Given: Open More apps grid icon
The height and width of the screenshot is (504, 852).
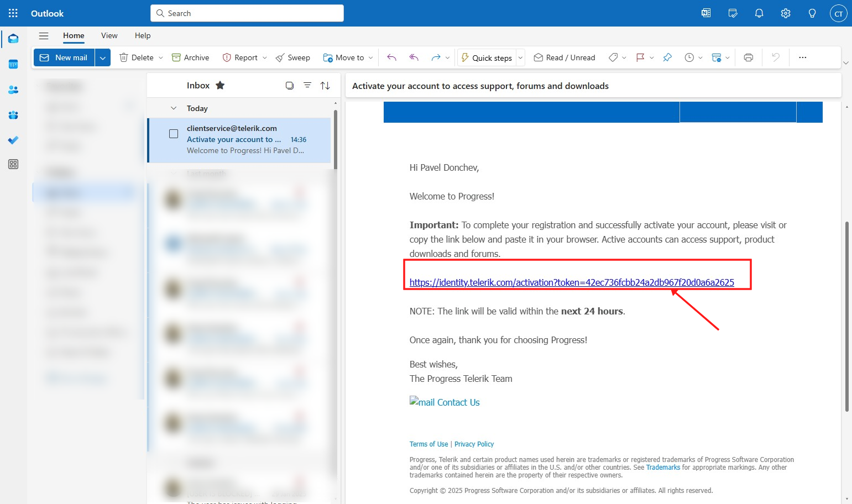Looking at the screenshot, I should 13,164.
